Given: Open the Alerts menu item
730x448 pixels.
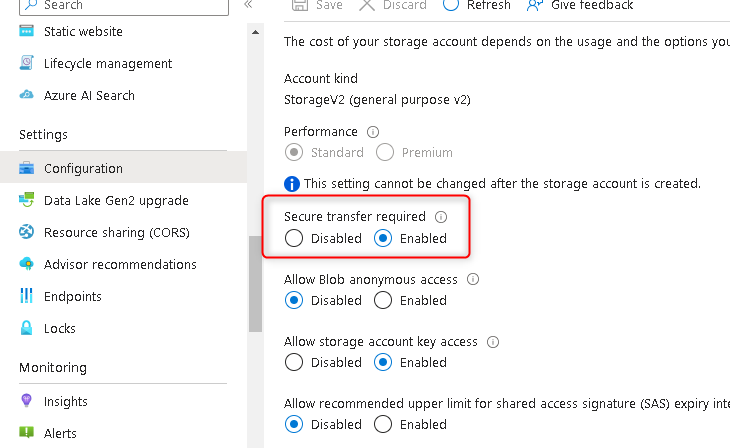Looking at the screenshot, I should (60, 434).
